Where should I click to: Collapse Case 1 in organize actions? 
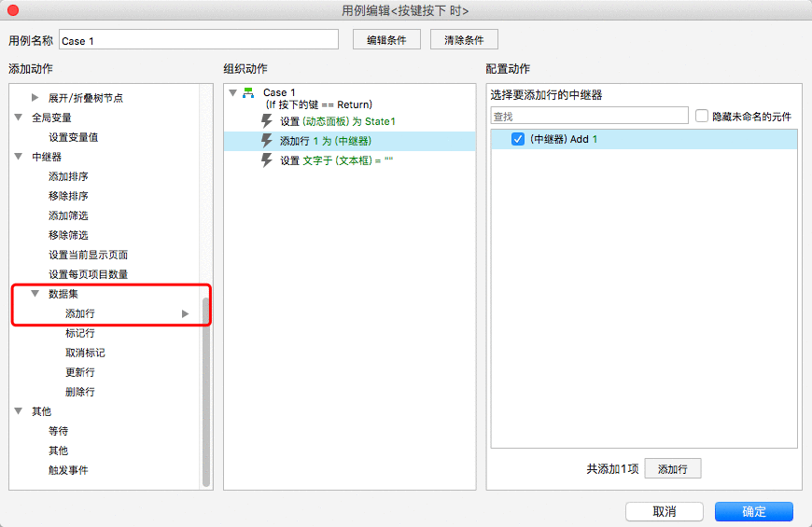coord(233,92)
